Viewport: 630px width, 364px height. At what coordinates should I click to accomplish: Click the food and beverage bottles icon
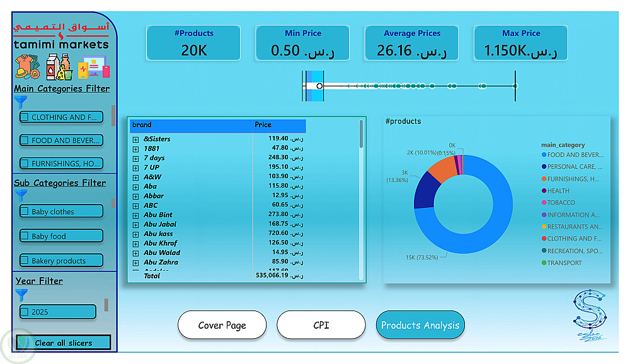(59, 67)
